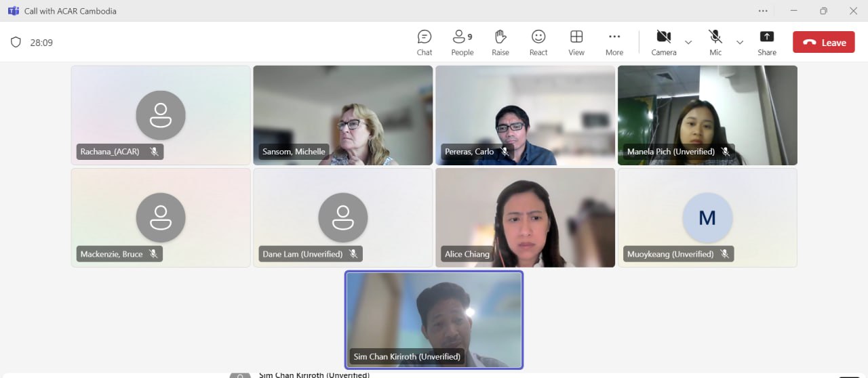This screenshot has height=378, width=868.
Task: Click the muted mic icon beside Dane Lam
Action: [x=353, y=254]
